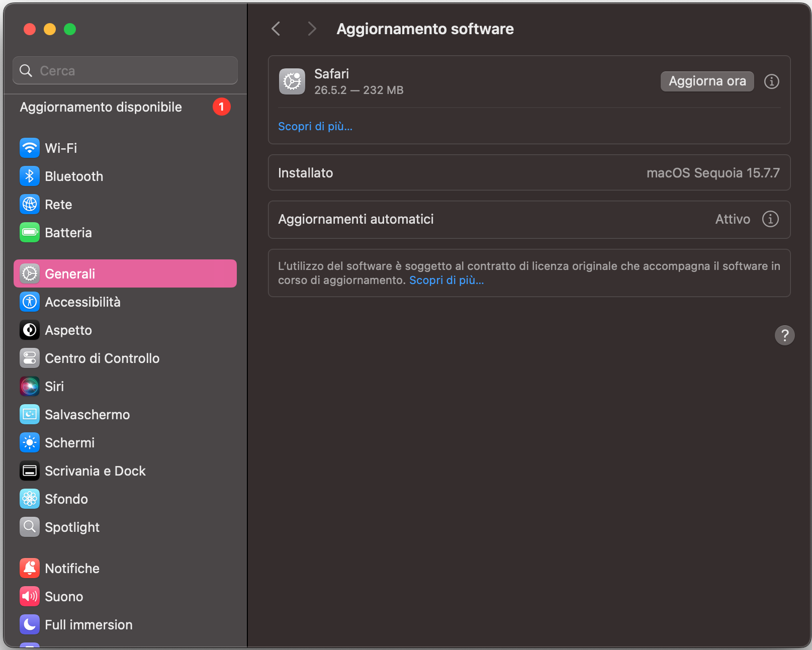Click in the Cerca search field
Viewport: 812px width, 650px height.
click(x=125, y=70)
